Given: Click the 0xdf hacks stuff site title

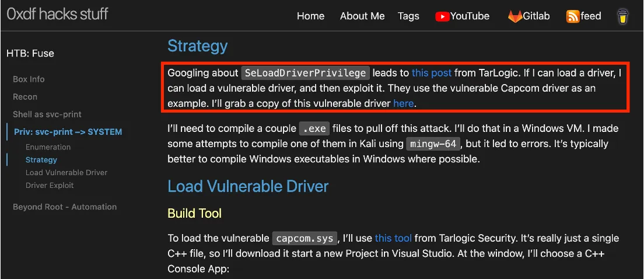Looking at the screenshot, I should [57, 15].
